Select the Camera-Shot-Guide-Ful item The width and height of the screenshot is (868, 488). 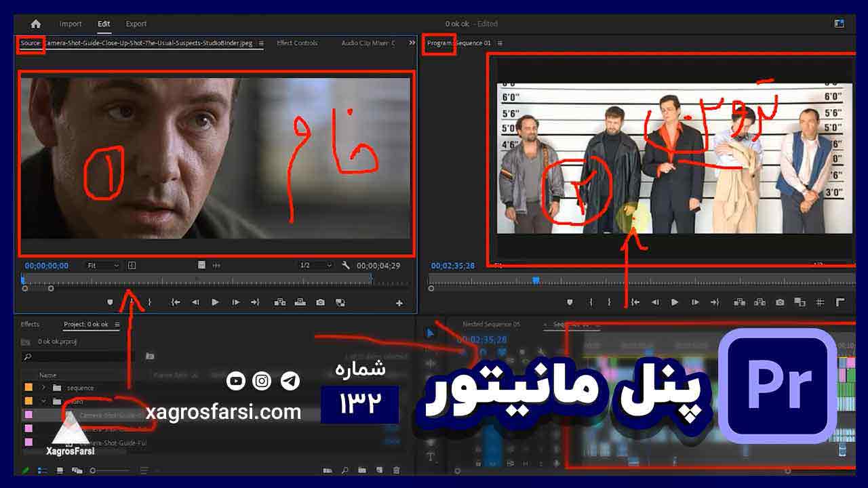113,443
